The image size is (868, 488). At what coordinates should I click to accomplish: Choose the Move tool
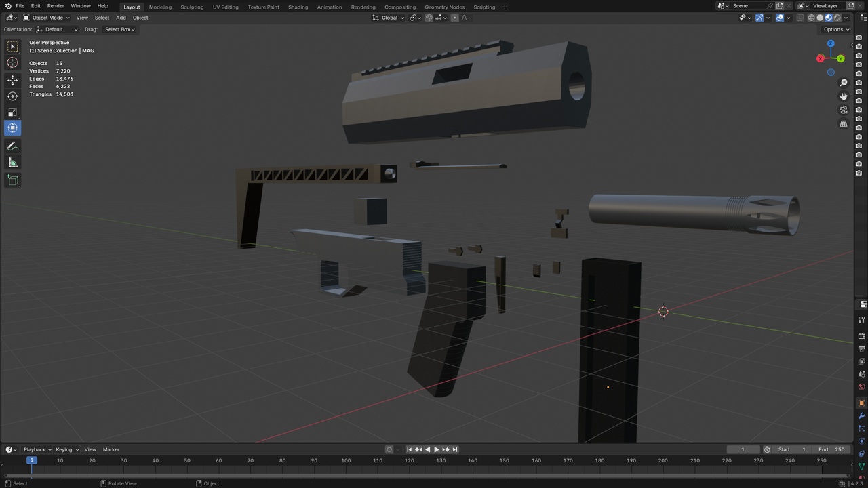coord(12,80)
